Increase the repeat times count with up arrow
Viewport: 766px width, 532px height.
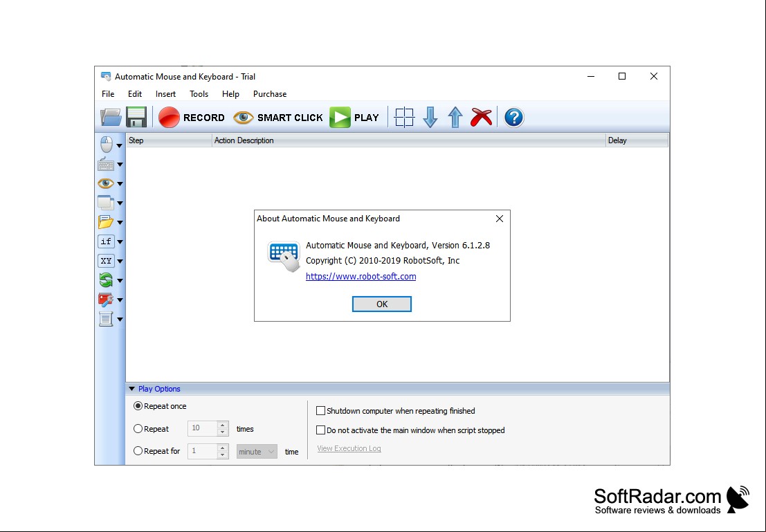[x=222, y=425]
